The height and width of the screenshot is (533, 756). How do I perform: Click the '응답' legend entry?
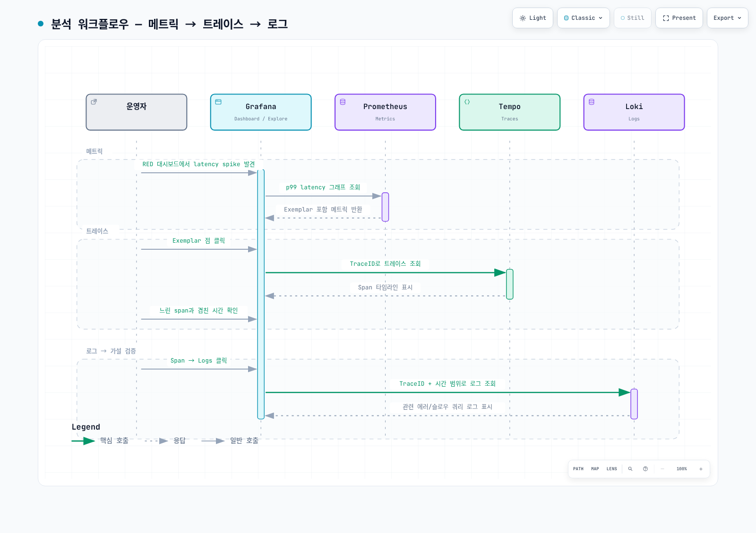point(165,441)
